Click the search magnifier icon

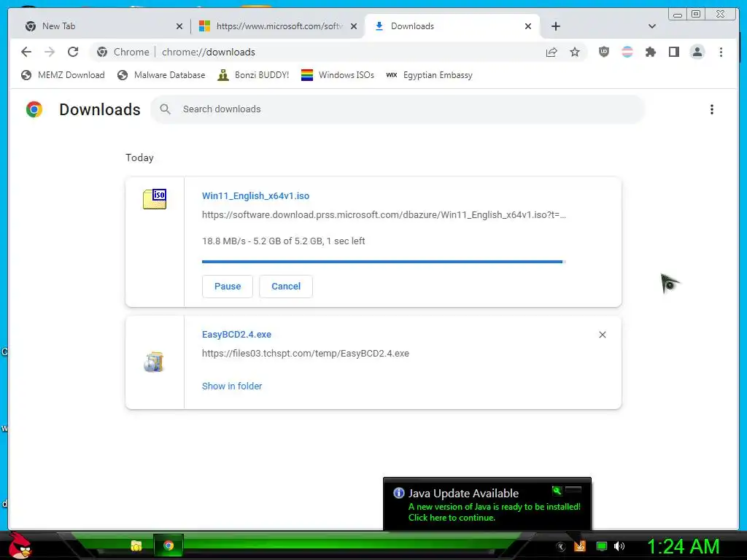166,109
